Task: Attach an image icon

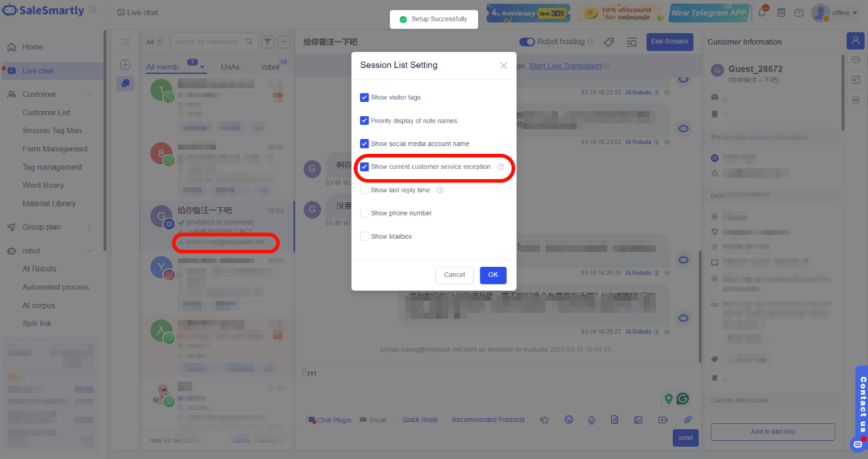Action: click(x=638, y=420)
